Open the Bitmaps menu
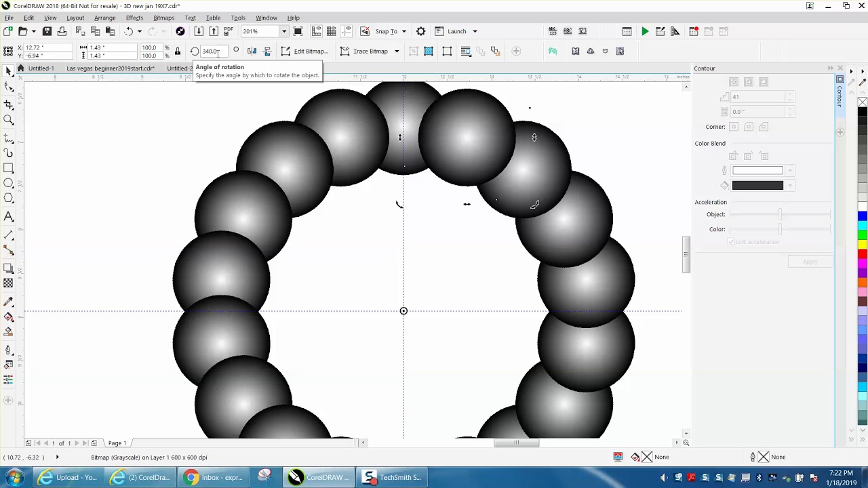This screenshot has height=488, width=868. pyautogui.click(x=163, y=18)
